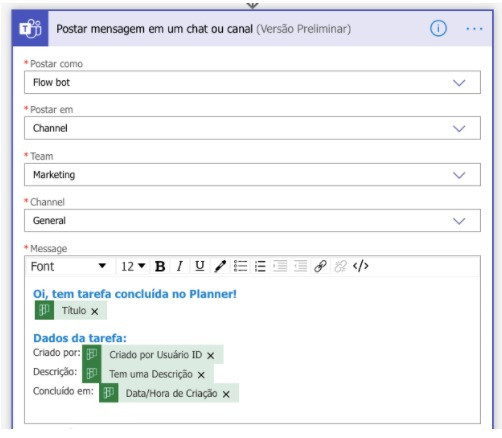Select the Tem uma Descrição token label
This screenshot has height=438, width=502.
point(151,374)
